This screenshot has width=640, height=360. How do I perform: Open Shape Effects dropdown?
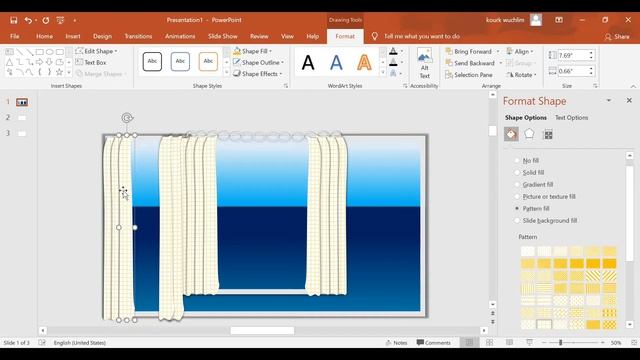(258, 74)
